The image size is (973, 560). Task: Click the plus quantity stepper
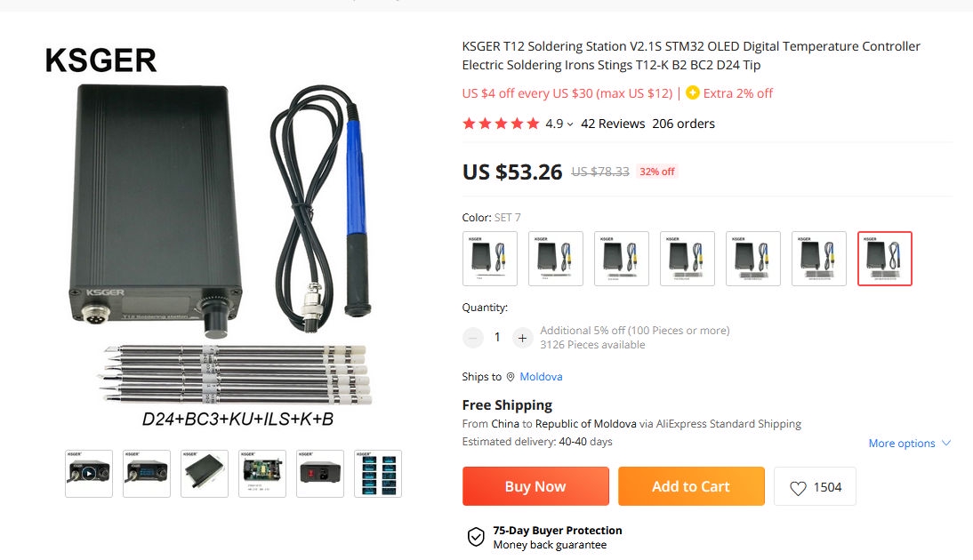click(522, 338)
